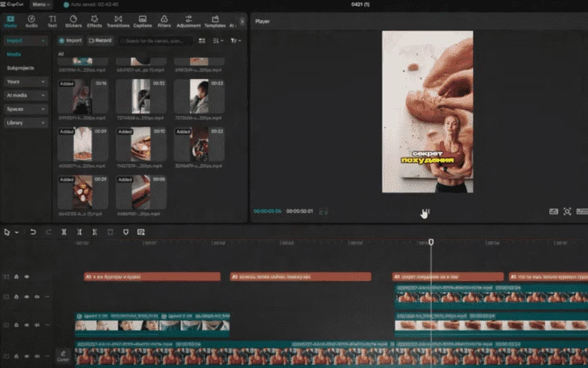This screenshot has width=588, height=368.
Task: Expand the Yours section
Action: coord(26,81)
